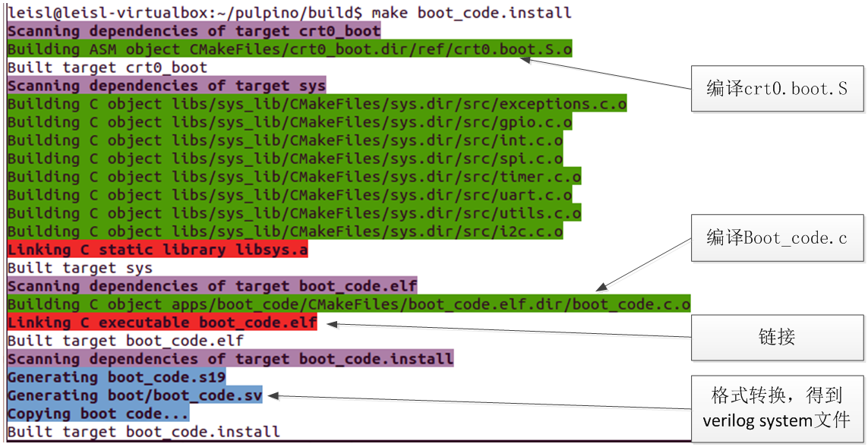
Task: Select the boot_code.c.o build line
Action: pyautogui.click(x=349, y=304)
